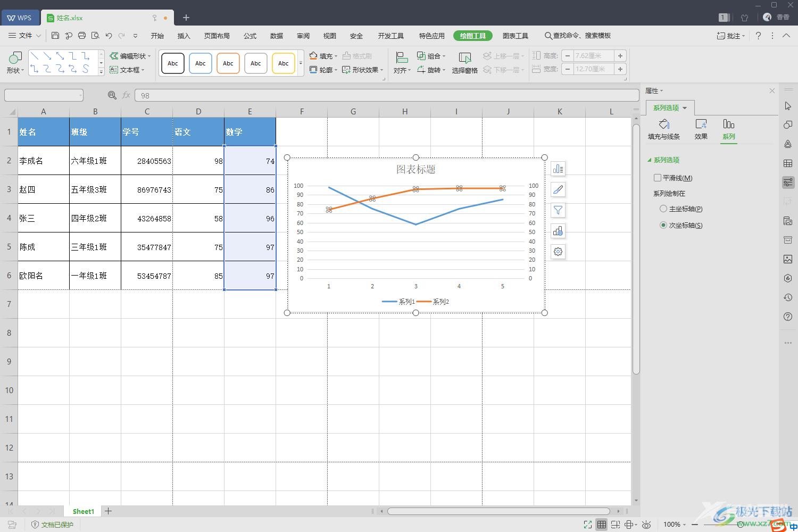Select the black outlined Abc shape style
Screen dimensions: 798x532
(173, 63)
